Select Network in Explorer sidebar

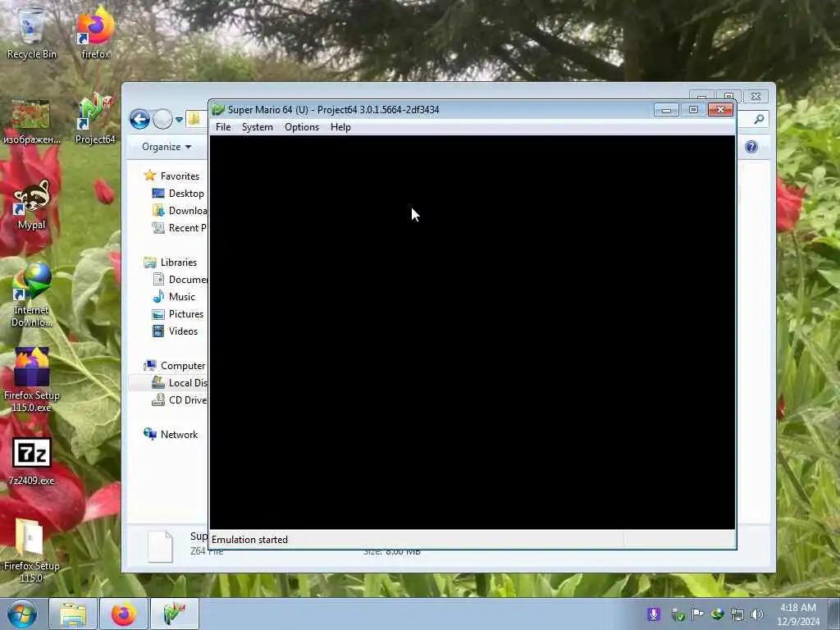(x=171, y=435)
